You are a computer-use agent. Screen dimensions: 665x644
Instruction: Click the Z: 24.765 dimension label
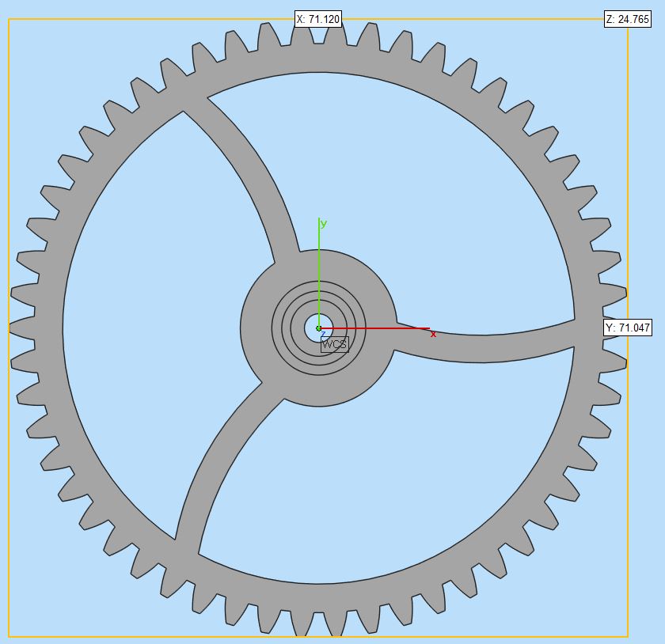(x=628, y=20)
